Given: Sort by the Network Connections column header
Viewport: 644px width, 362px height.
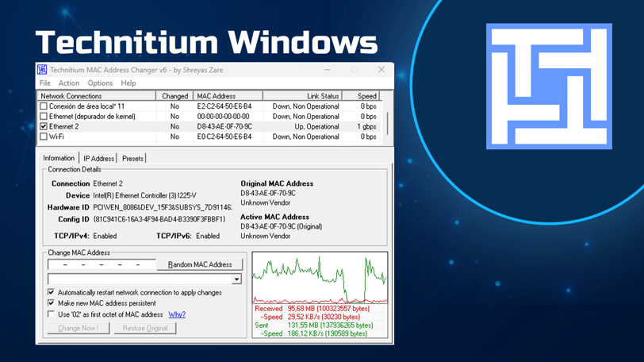Looking at the screenshot, I should point(97,96).
